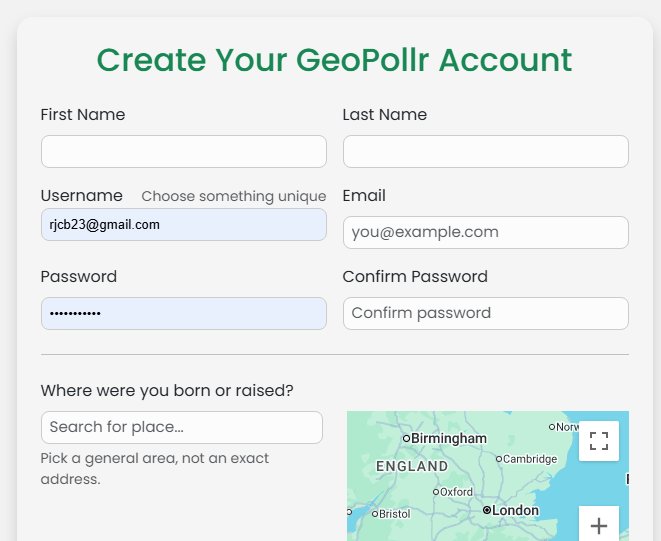Click the Last Name label
The height and width of the screenshot is (541, 661).
coord(384,115)
